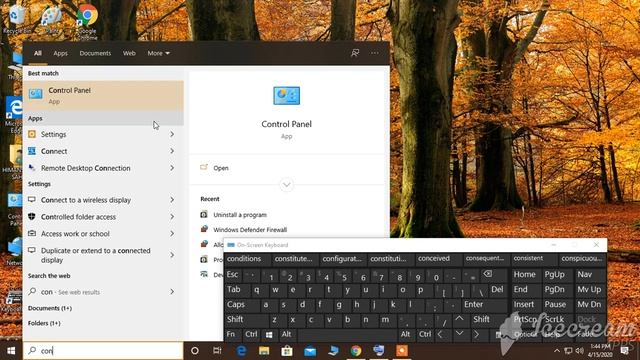Click the Cortana circle icon on taskbar
640x360 pixels.
pos(195,351)
